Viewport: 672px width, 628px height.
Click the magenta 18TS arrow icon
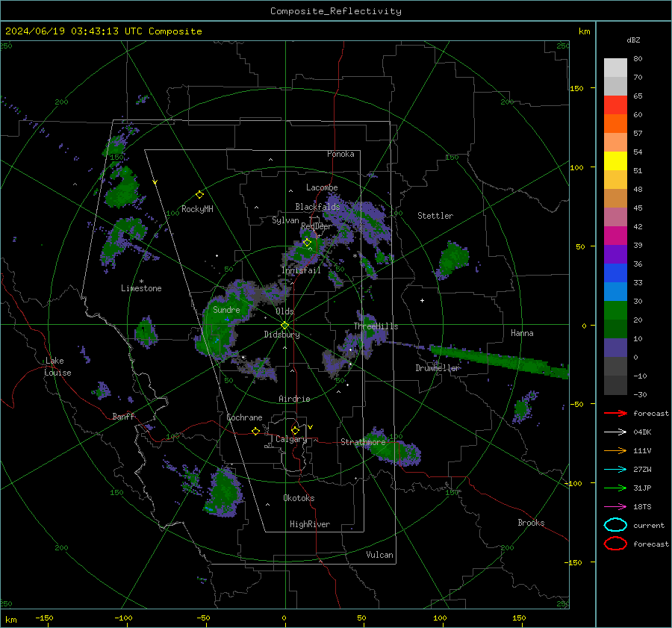pos(615,507)
